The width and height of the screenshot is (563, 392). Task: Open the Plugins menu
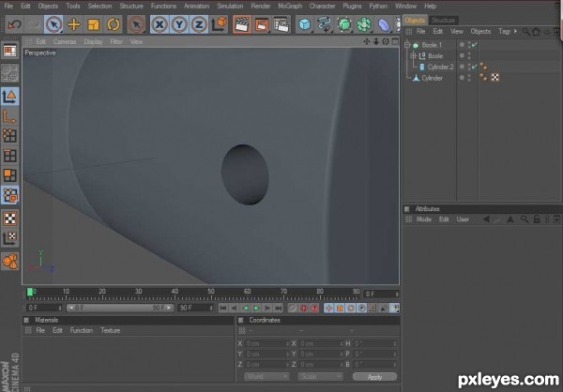(352, 7)
